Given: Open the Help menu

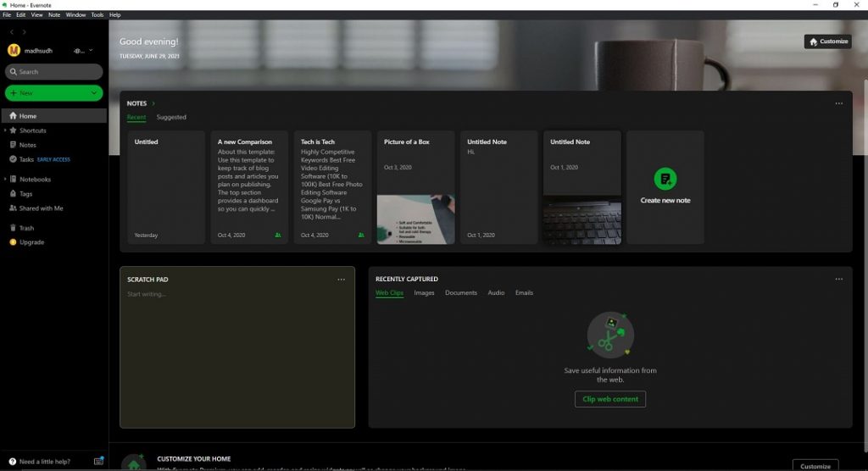Looking at the screenshot, I should [114, 15].
